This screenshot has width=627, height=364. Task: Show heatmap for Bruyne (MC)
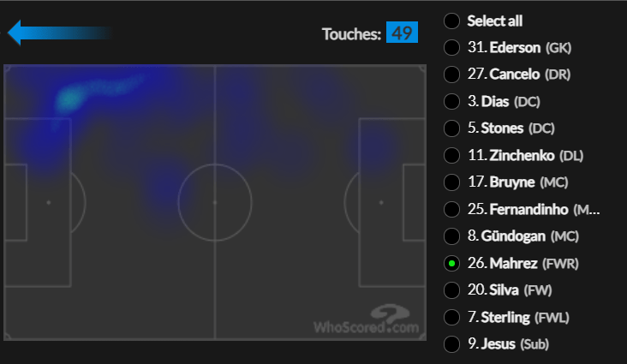tap(452, 182)
